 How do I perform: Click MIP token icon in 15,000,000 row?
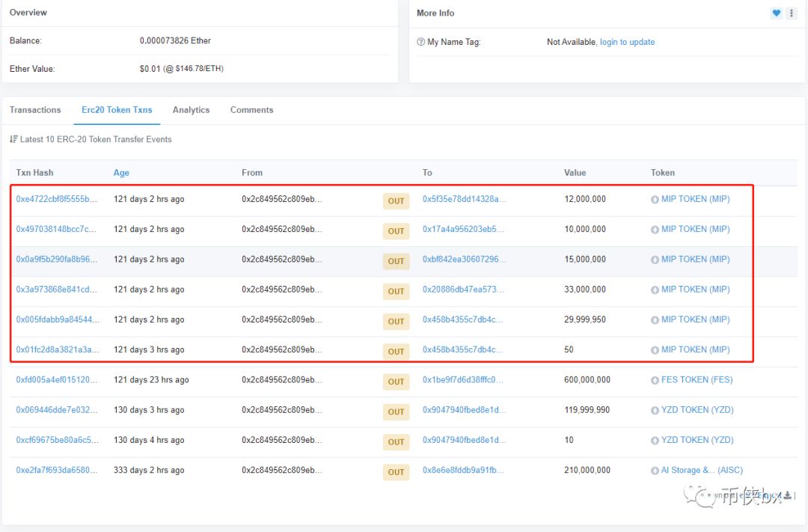tap(655, 260)
